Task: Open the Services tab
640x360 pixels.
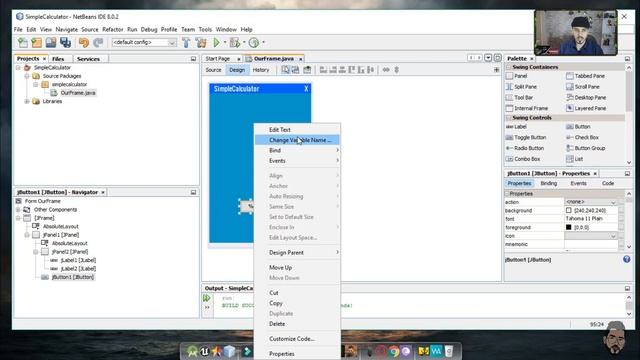Action: 88,59
